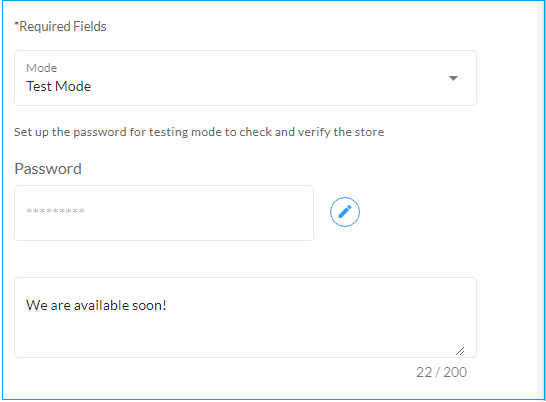Select the Test Mode value text
Image resolution: width=546 pixels, height=402 pixels.
point(58,86)
